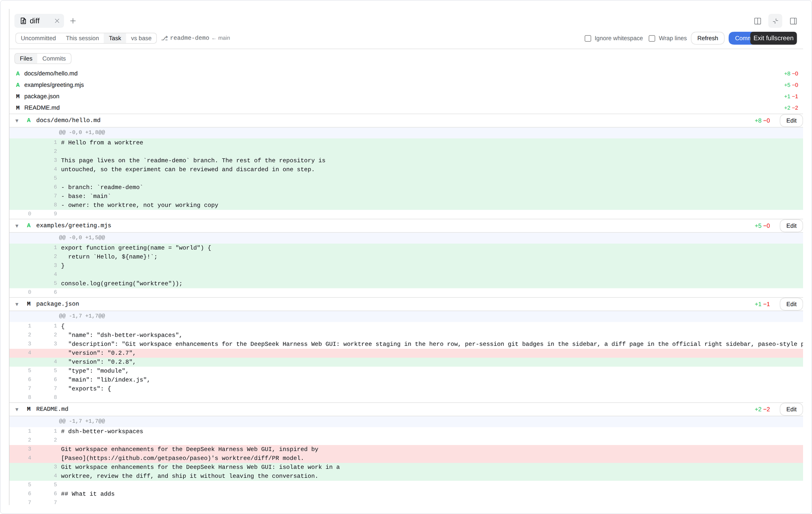Click the package.json diff header title
This screenshot has width=812, height=514.
click(x=58, y=304)
